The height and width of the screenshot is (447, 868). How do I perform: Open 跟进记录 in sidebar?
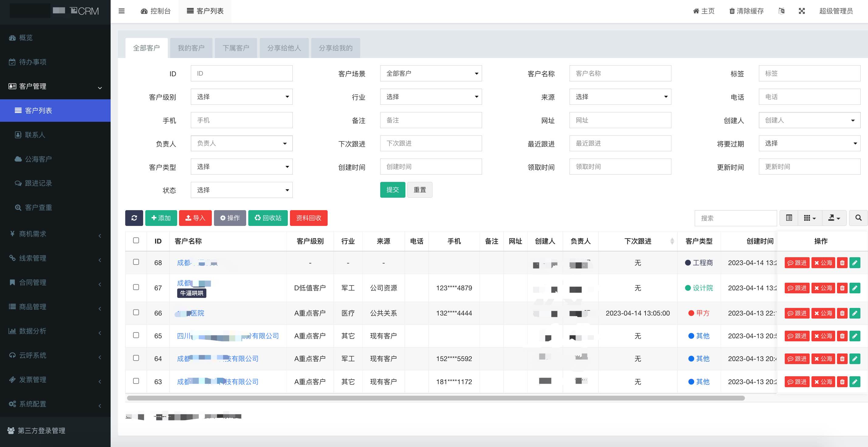tap(55, 183)
